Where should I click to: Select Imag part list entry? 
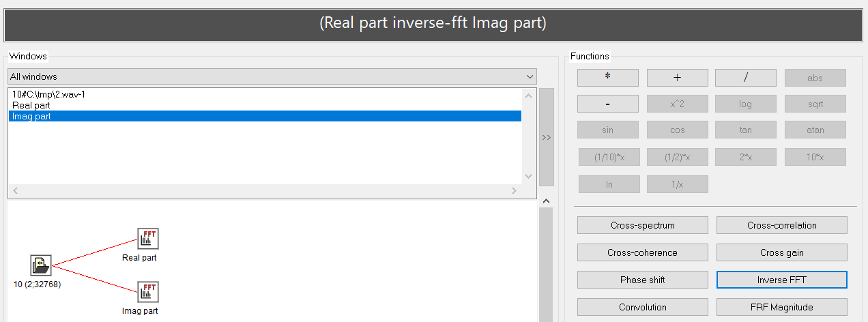click(31, 117)
